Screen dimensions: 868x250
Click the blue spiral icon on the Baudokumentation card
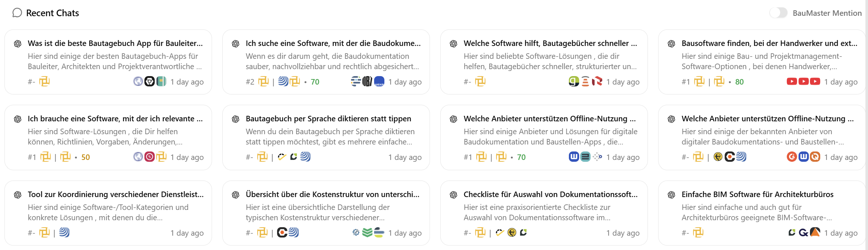283,82
